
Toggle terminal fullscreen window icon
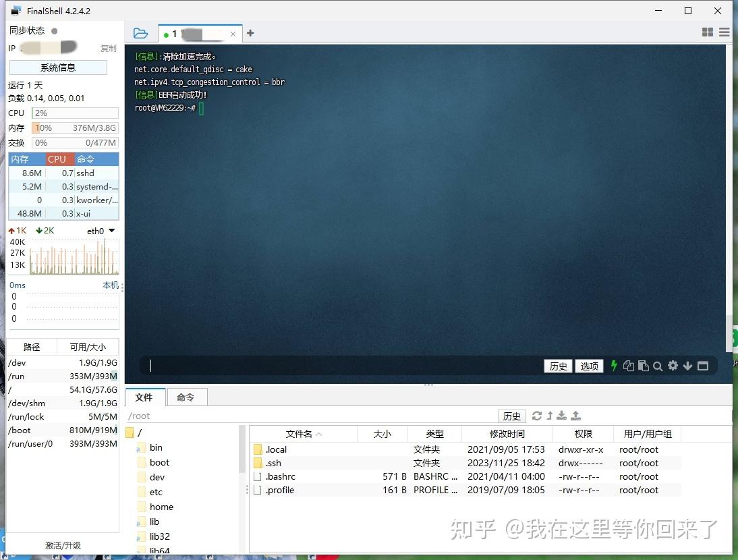tap(703, 366)
